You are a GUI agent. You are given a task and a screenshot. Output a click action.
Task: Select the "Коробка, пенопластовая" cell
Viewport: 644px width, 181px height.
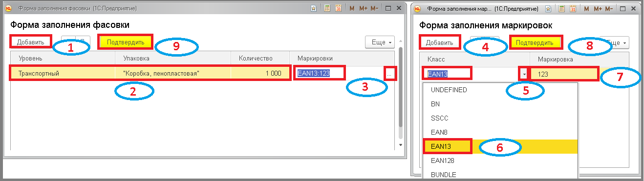(173, 73)
